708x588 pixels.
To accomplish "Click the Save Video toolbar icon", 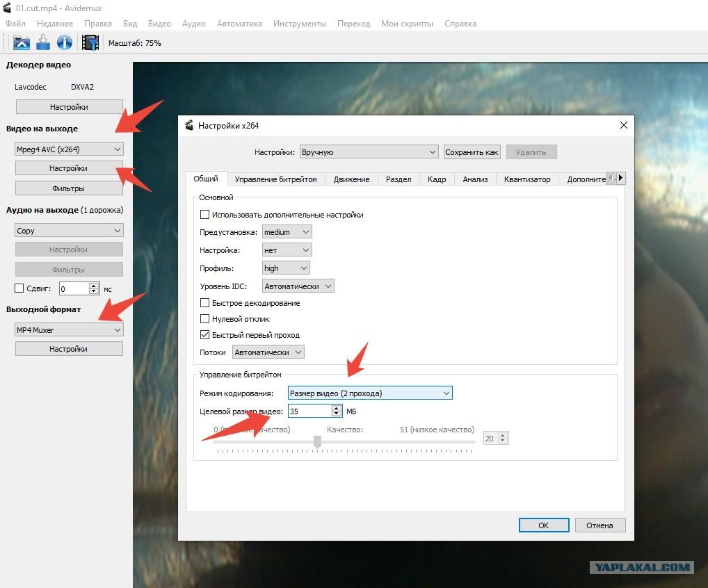I will click(43, 43).
